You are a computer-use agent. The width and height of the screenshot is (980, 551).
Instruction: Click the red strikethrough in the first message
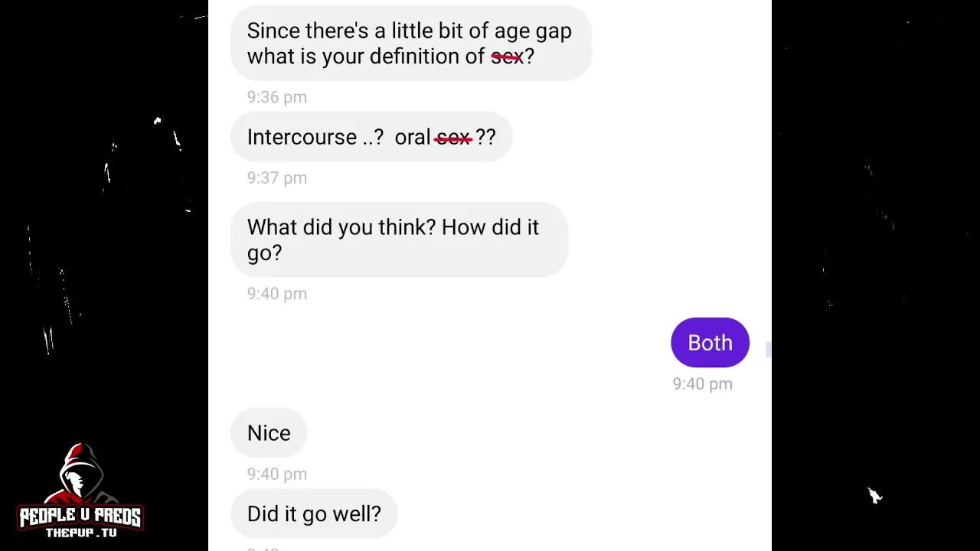click(506, 57)
